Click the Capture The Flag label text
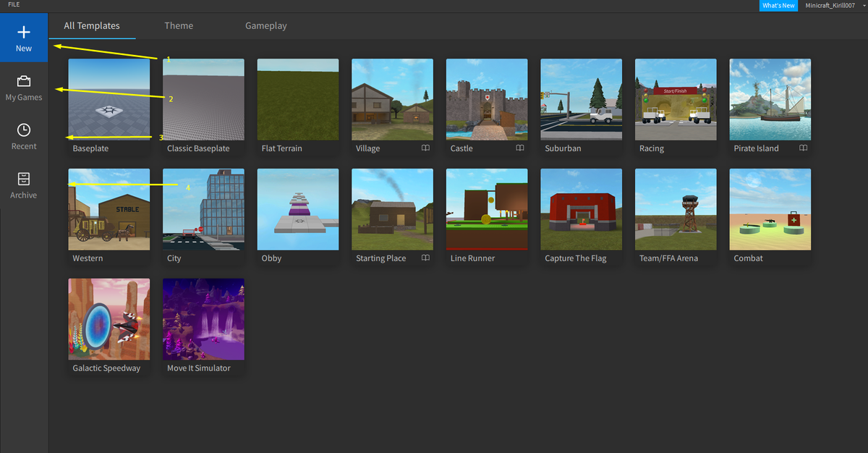The width and height of the screenshot is (868, 453). coord(576,258)
